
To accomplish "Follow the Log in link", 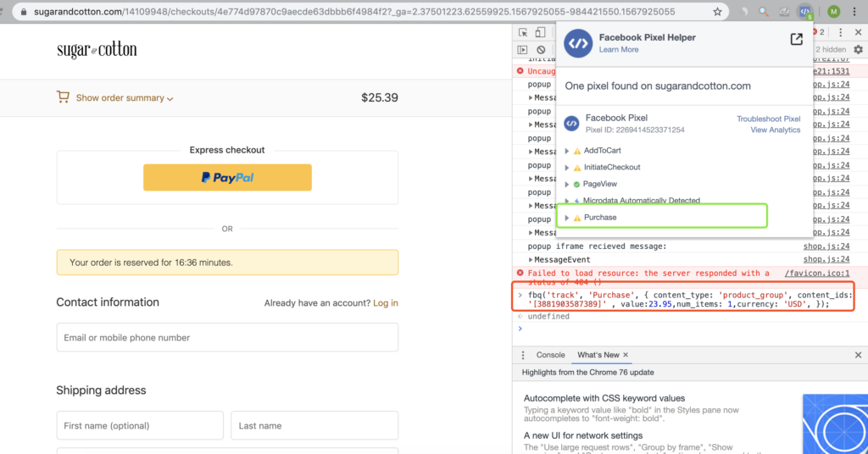I will (x=386, y=303).
